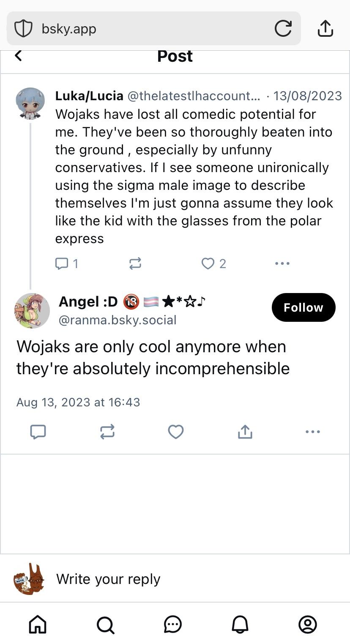Reply to Angel's post with comment icon
The width and height of the screenshot is (350, 644).
38,432
